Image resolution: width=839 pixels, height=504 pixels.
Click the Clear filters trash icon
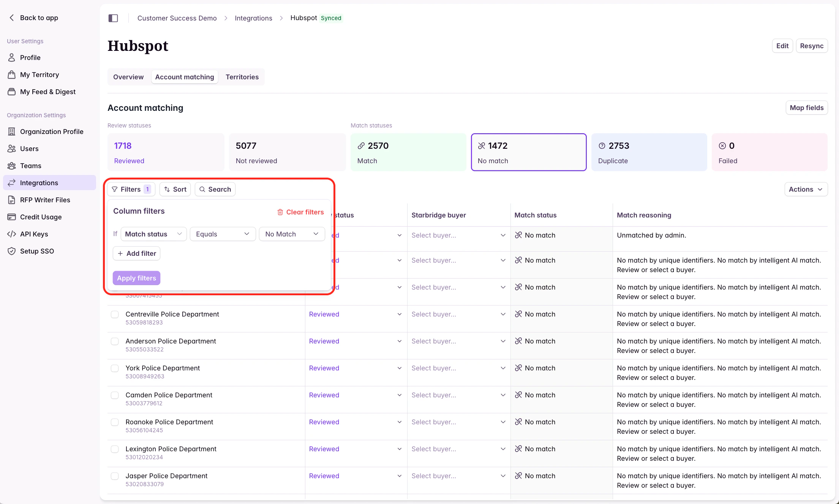click(280, 212)
